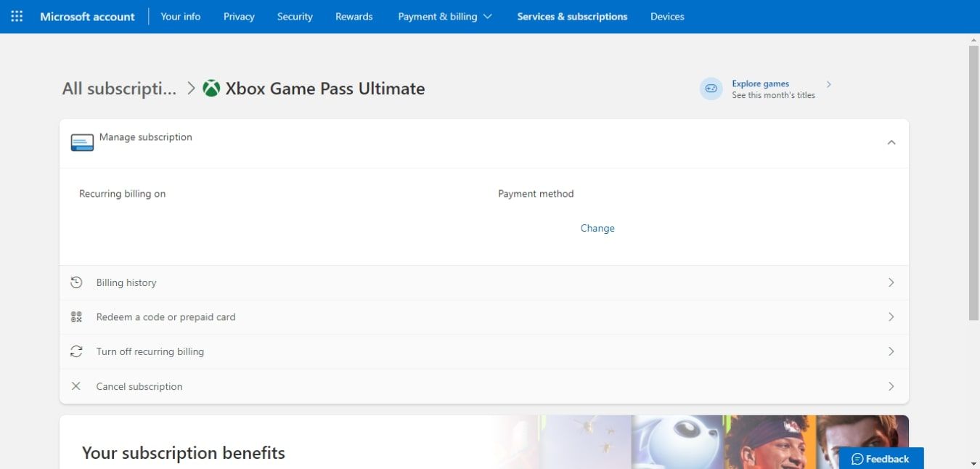Click the Recurring billing on label
Image resolution: width=980 pixels, height=469 pixels.
[123, 194]
